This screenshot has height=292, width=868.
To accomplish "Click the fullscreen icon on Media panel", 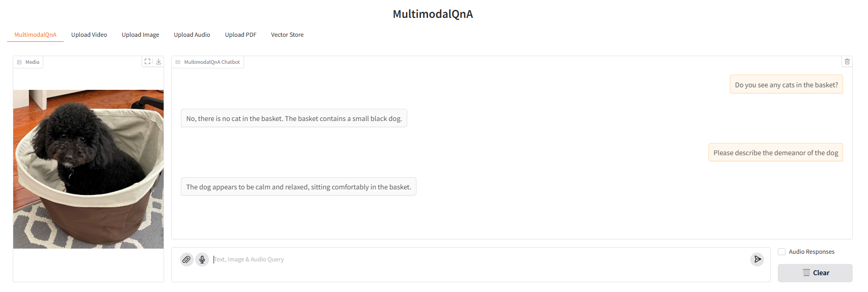I will pos(147,62).
